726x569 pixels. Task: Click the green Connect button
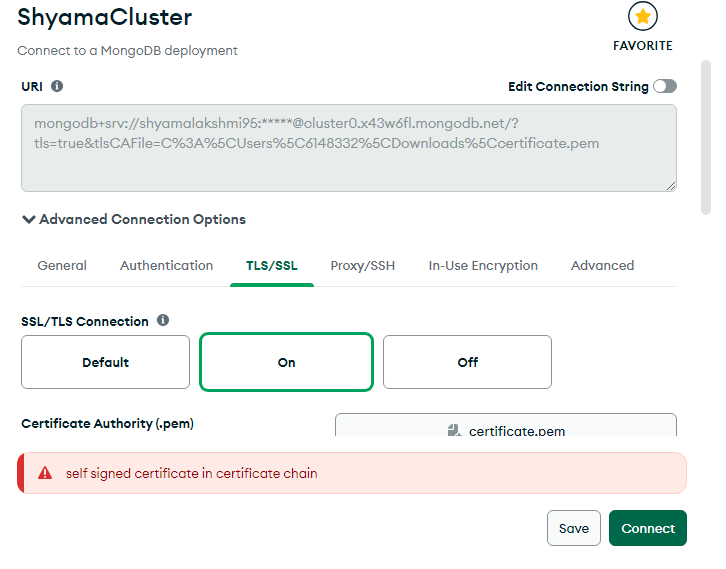647,529
